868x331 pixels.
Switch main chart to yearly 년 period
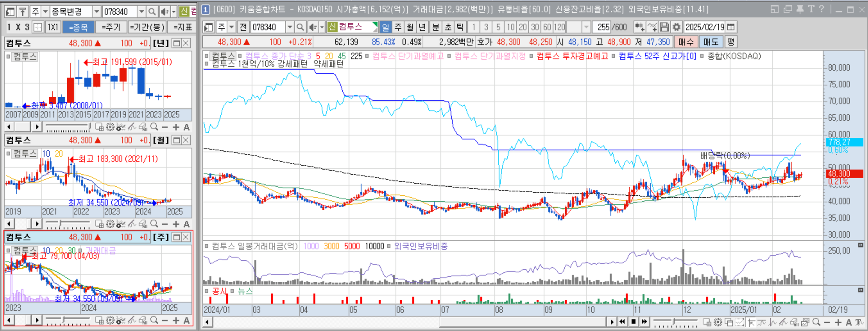(x=422, y=27)
